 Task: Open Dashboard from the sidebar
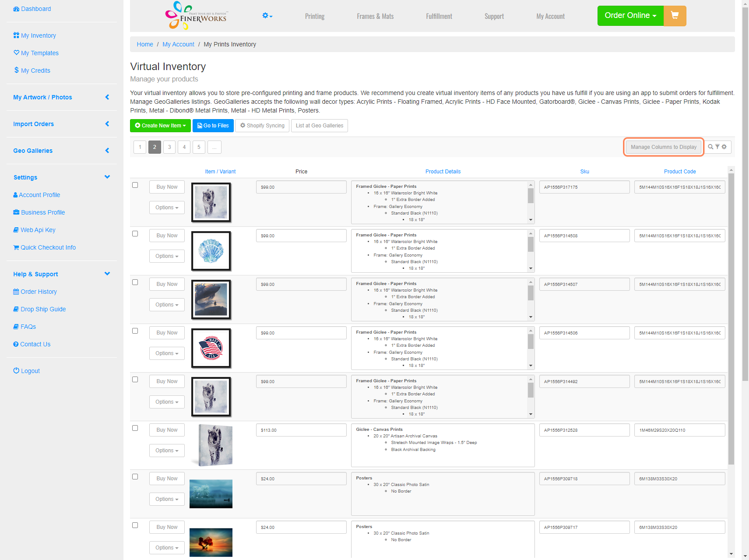tap(32, 9)
